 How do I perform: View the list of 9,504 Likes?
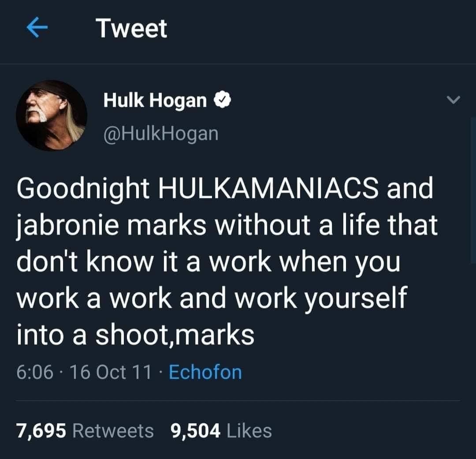(221, 431)
